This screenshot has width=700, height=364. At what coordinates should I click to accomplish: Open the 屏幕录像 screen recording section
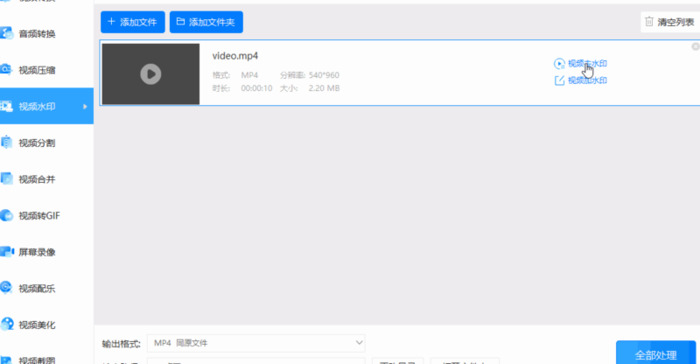coord(37,252)
